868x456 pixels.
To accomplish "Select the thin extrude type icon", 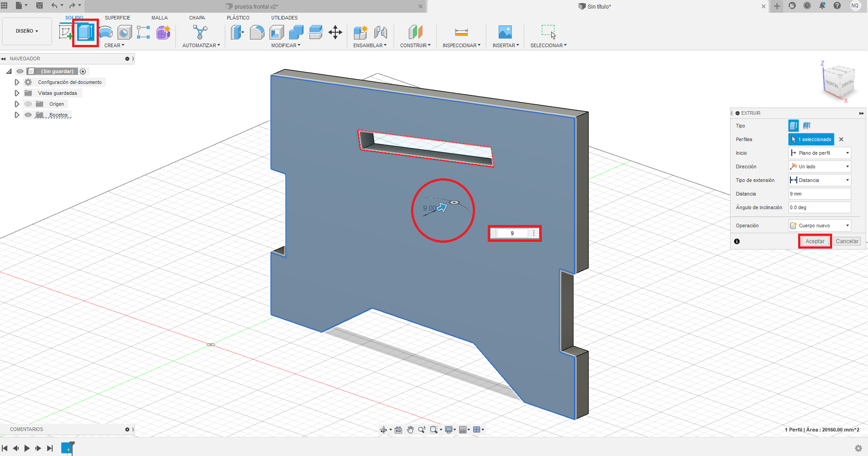I will (806, 126).
